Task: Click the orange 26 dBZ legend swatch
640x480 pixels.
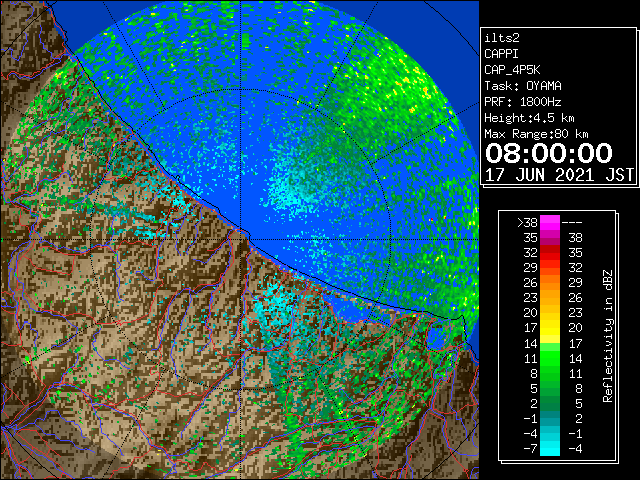Action: point(550,283)
